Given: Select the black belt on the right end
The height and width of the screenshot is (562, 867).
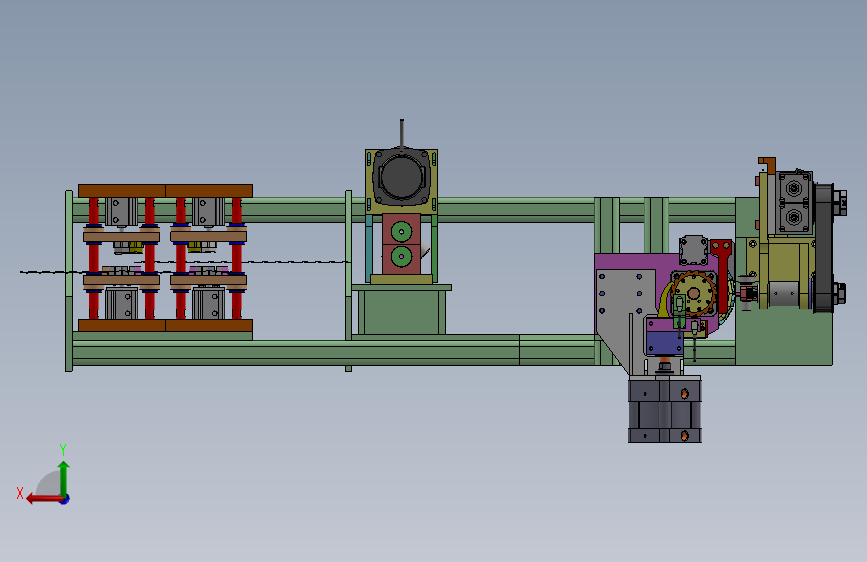Looking at the screenshot, I should (x=824, y=248).
